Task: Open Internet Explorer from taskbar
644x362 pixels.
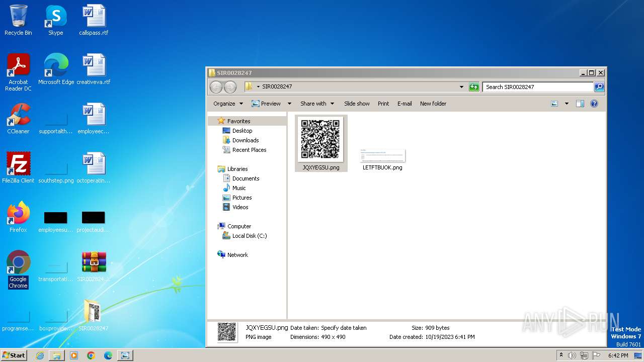Action: [x=40, y=355]
